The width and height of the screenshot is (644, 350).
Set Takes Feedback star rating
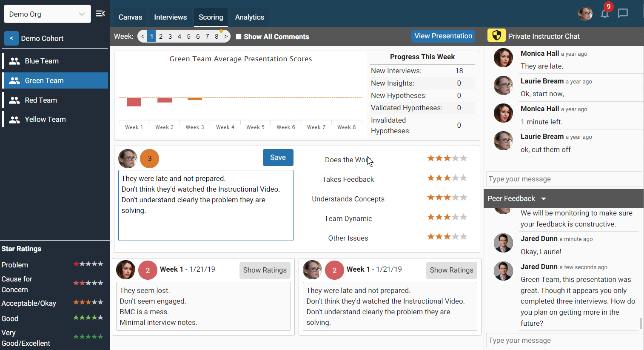[x=447, y=178]
